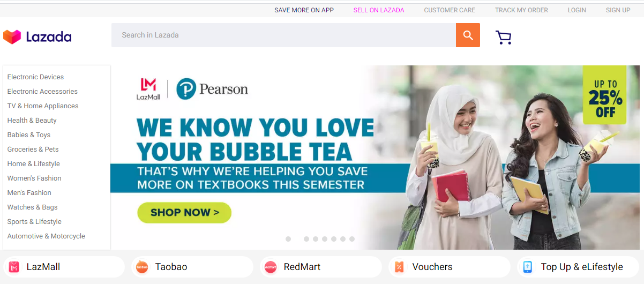The image size is (644, 284).
Task: Expand the Automotive & Motorcycle category
Action: tap(46, 236)
